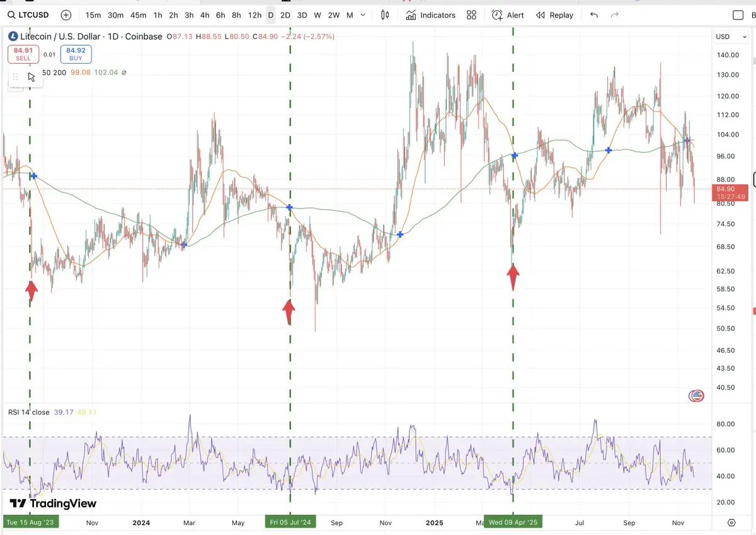This screenshot has height=535, width=756.
Task: Click the Litecoin coin logo icon
Action: click(13, 37)
